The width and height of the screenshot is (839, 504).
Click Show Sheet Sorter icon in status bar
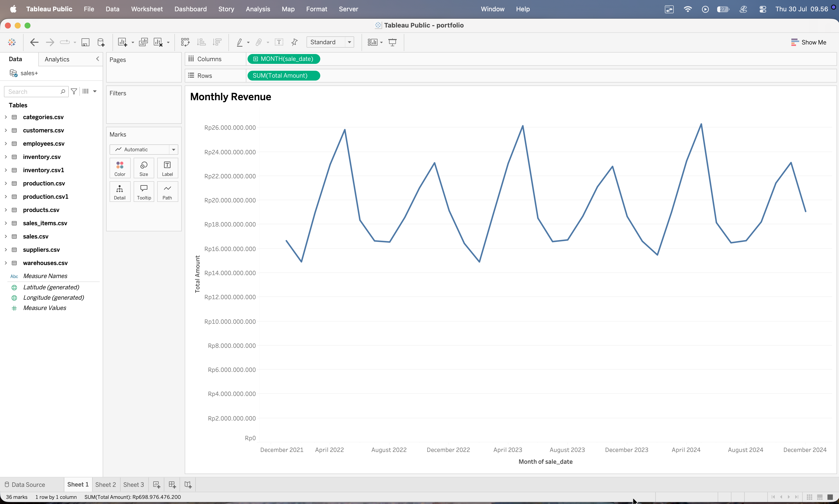click(x=810, y=497)
